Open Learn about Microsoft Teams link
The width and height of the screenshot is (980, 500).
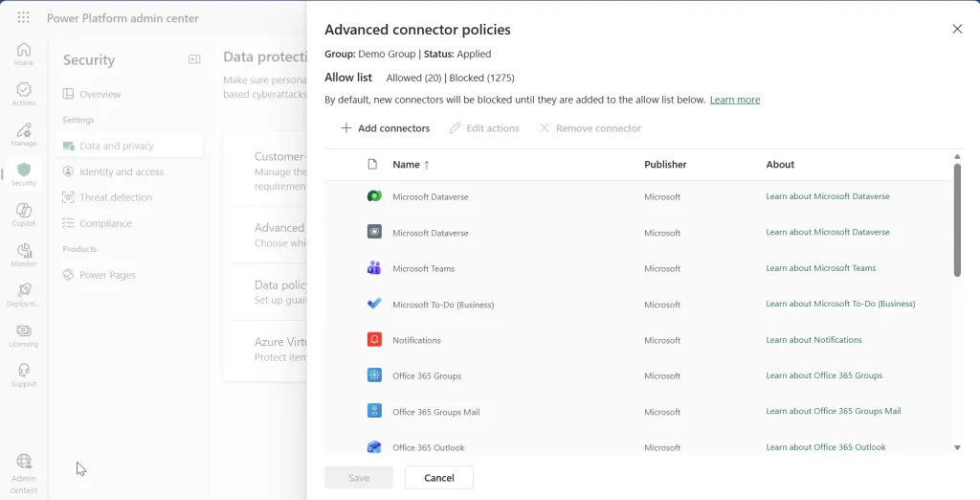tap(820, 268)
